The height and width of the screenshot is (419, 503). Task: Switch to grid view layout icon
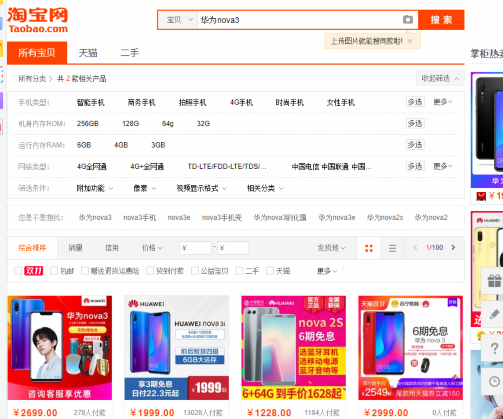pos(369,248)
